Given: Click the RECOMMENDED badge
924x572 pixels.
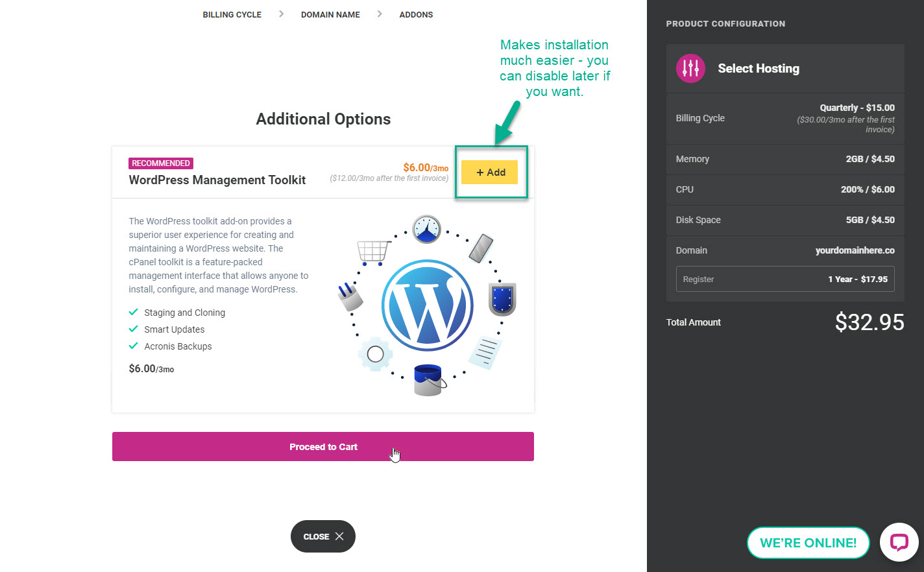Looking at the screenshot, I should pos(161,163).
